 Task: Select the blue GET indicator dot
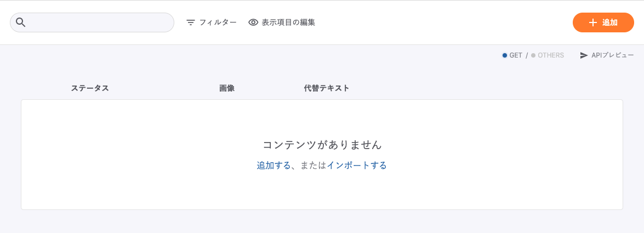pos(505,55)
